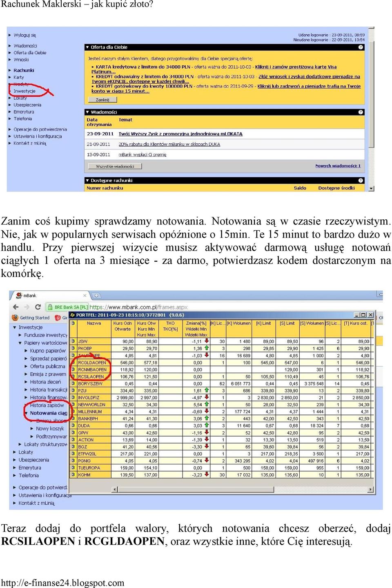Select the RCGLDAOPEN instrument name
The height and width of the screenshot is (588, 392).
click(92, 363)
